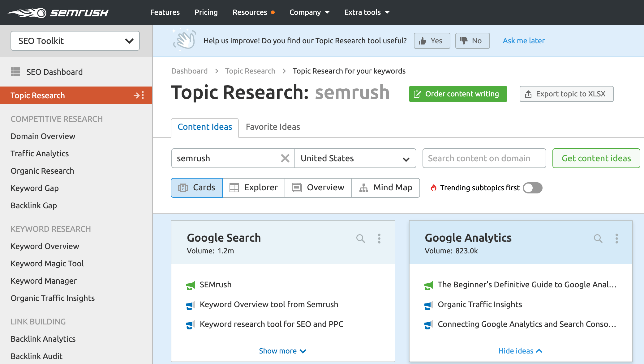The height and width of the screenshot is (364, 644).
Task: Open 'The Beginner's Definitive Guide' idea
Action: coord(527,285)
